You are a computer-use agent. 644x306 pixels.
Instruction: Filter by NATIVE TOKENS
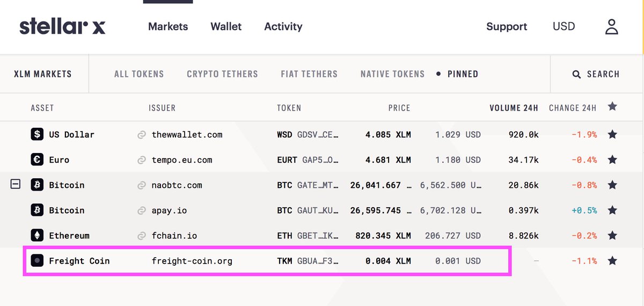(x=392, y=74)
